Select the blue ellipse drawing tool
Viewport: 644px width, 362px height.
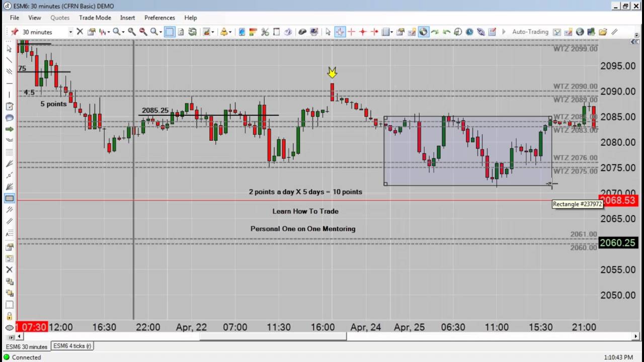(9, 118)
